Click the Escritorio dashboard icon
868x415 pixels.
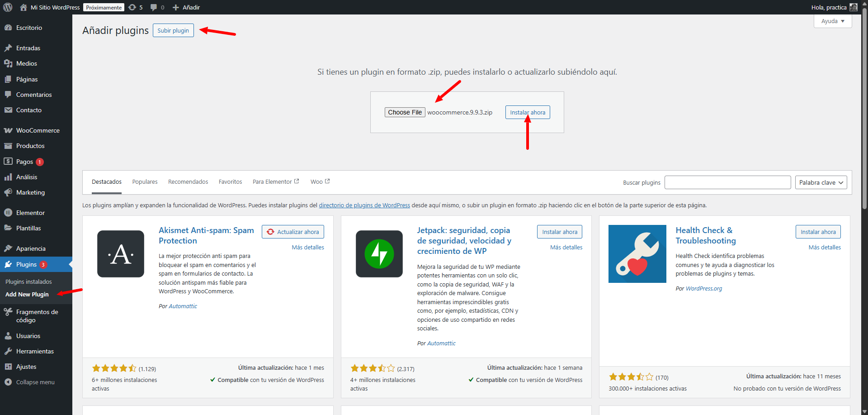coord(8,28)
